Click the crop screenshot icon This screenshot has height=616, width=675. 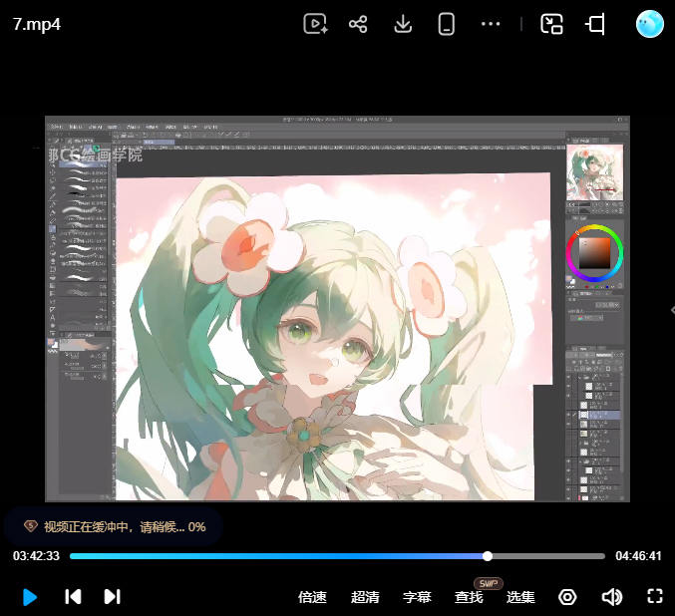596,24
